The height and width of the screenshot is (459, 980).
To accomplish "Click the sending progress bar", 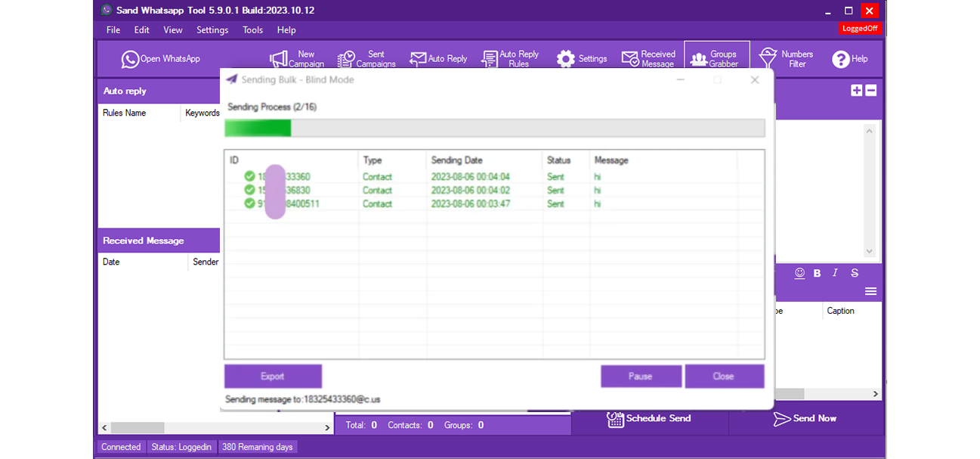I will 494,128.
